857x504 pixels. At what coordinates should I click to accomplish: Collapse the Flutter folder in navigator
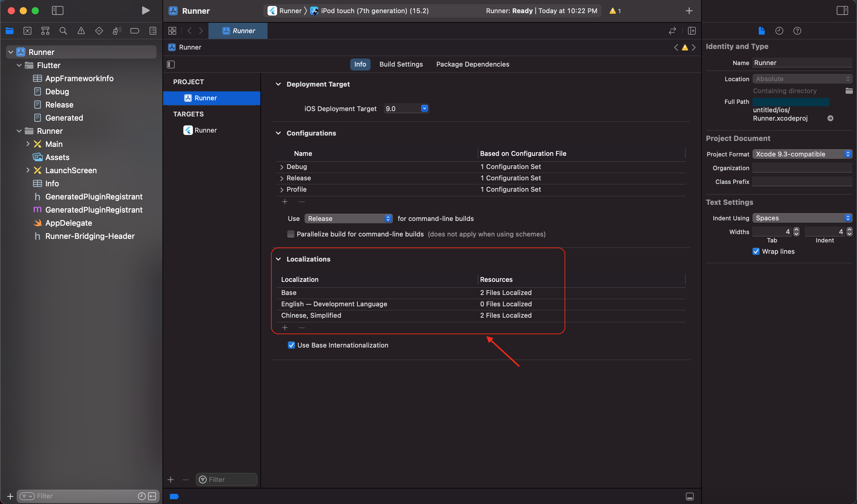tap(19, 65)
